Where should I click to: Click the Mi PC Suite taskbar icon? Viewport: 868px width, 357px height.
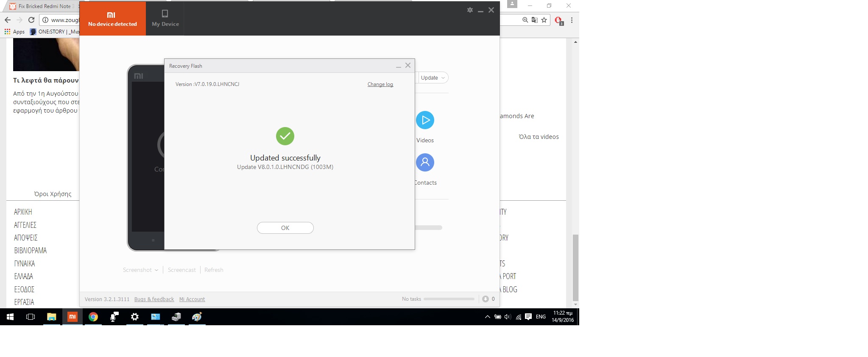73,317
